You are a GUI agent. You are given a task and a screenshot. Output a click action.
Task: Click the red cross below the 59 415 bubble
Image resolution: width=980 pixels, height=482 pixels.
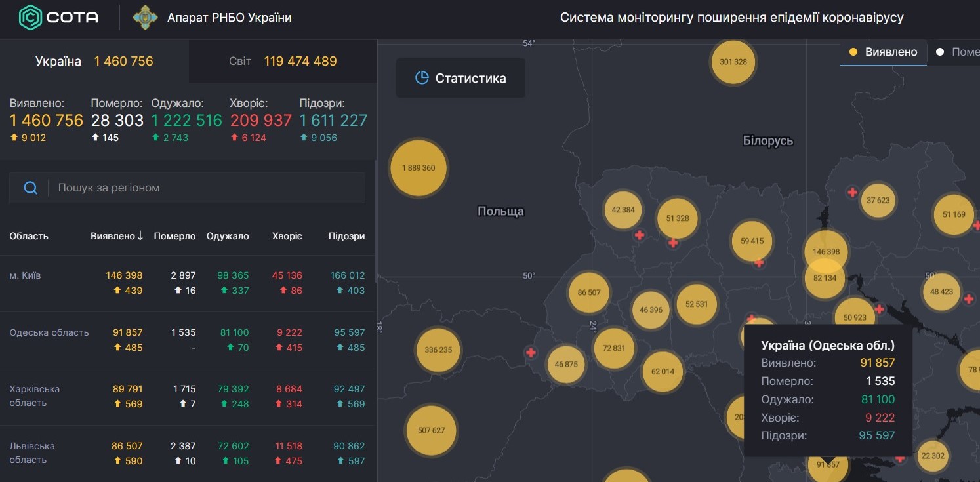[759, 262]
